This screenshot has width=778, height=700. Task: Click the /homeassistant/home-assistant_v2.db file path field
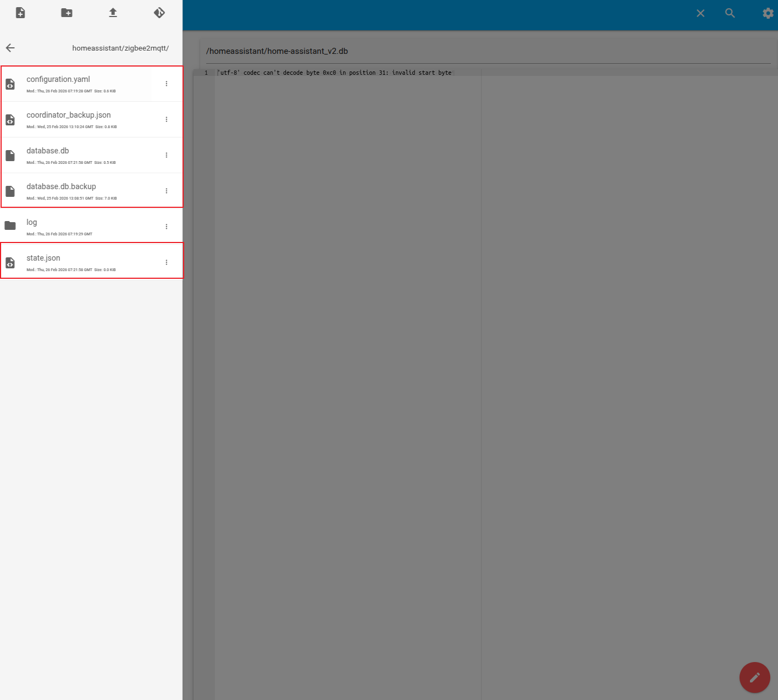coord(488,51)
